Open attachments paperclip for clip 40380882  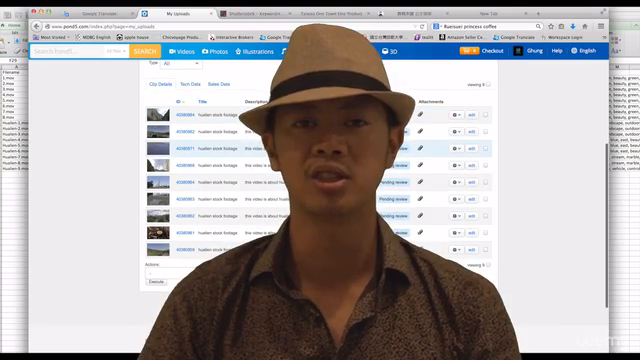420,131
